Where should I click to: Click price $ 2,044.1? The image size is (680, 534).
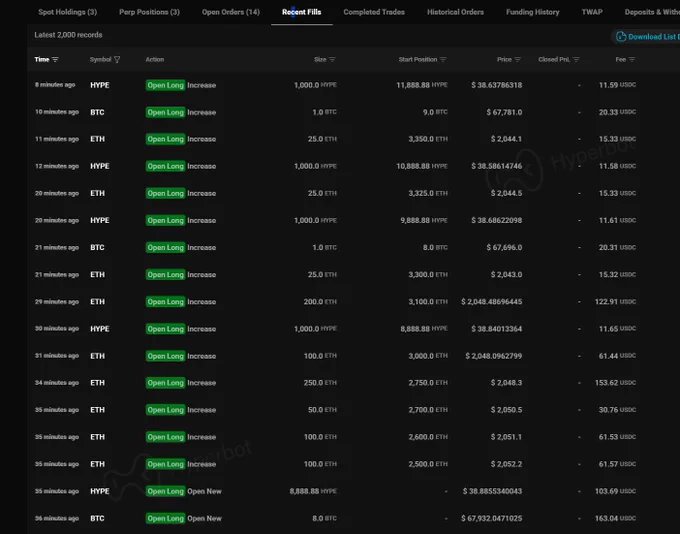506,139
